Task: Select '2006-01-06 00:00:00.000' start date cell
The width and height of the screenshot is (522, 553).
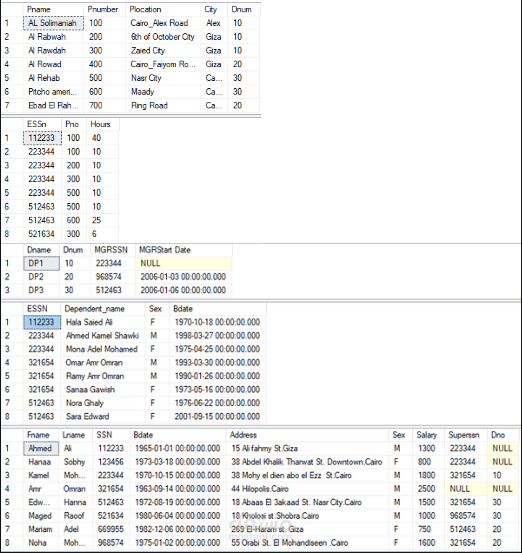Action: [x=184, y=290]
